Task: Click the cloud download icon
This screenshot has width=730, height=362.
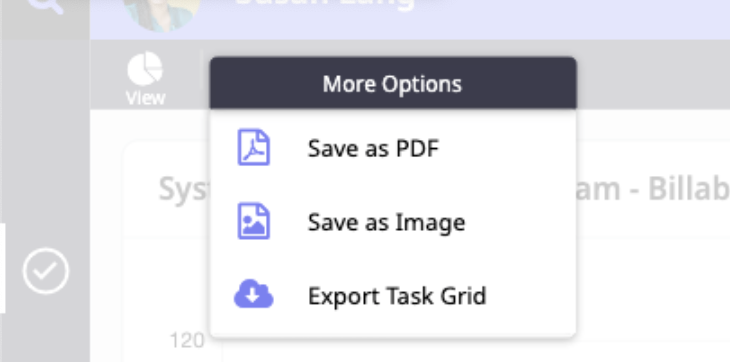Action: pyautogui.click(x=253, y=294)
